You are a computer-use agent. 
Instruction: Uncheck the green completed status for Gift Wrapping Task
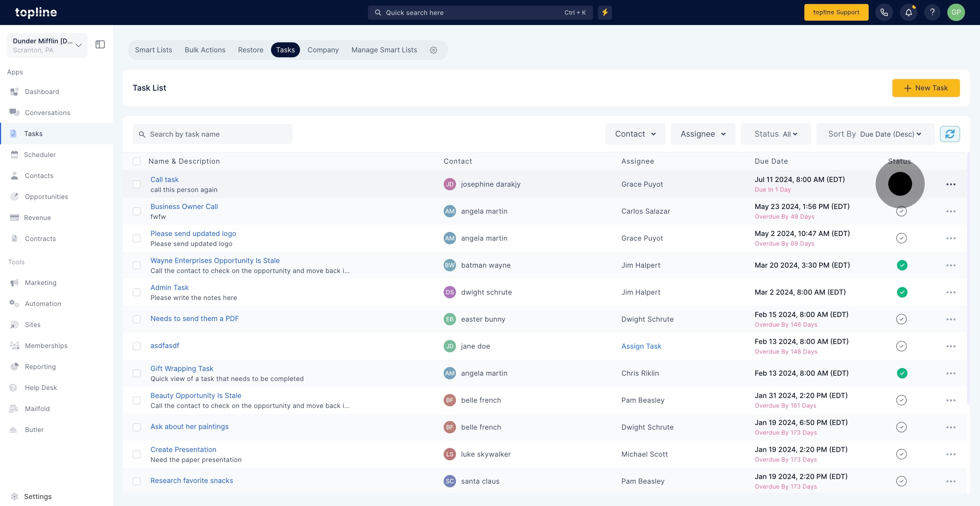(x=902, y=373)
